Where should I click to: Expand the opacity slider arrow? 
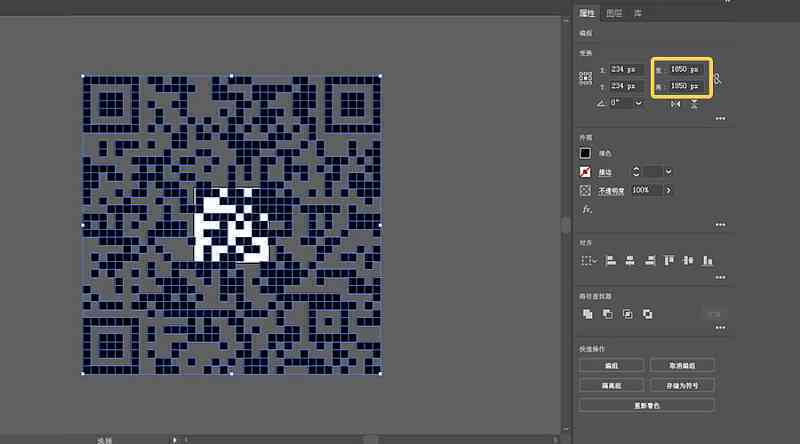pyautogui.click(x=668, y=190)
